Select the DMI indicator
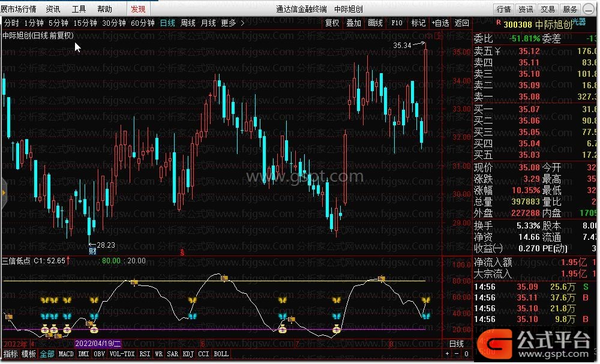Image resolution: width=600 pixels, height=364 pixels. [83, 354]
